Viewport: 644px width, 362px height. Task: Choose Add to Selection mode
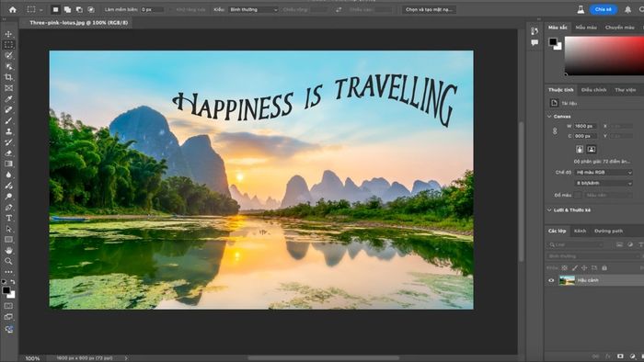[67, 9]
